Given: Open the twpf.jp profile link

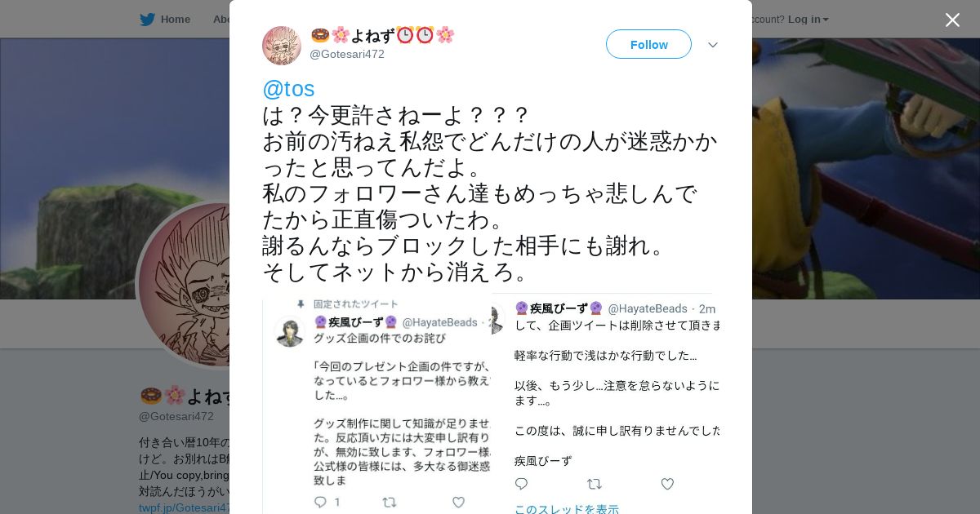Looking at the screenshot, I should 185,507.
